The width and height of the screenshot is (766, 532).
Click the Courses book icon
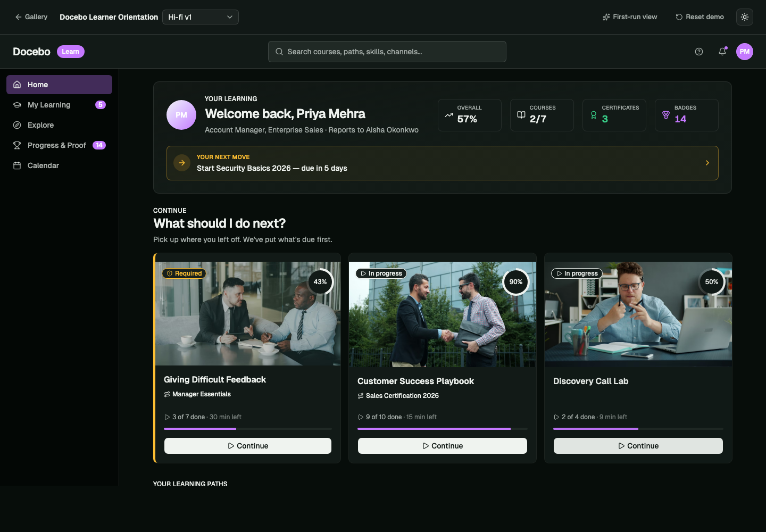(x=521, y=115)
